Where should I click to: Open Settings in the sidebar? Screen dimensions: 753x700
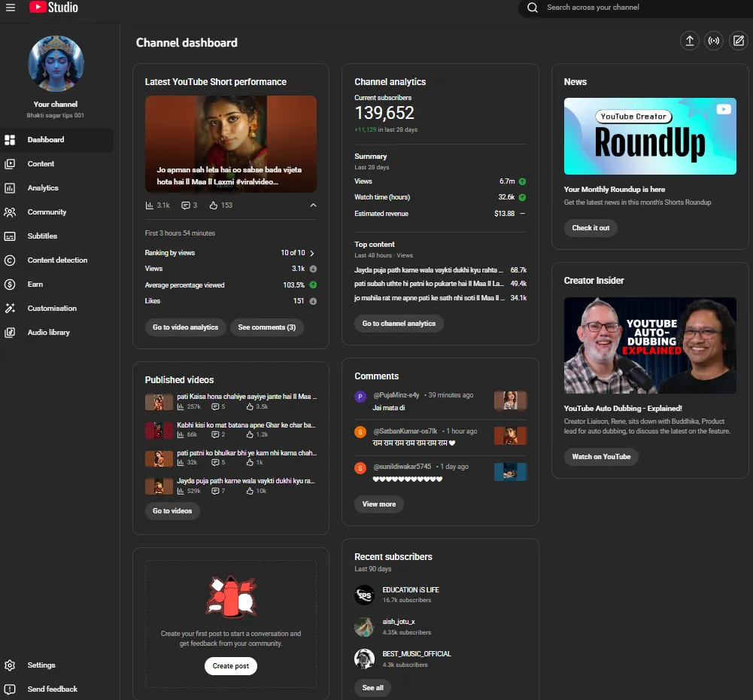[56, 665]
